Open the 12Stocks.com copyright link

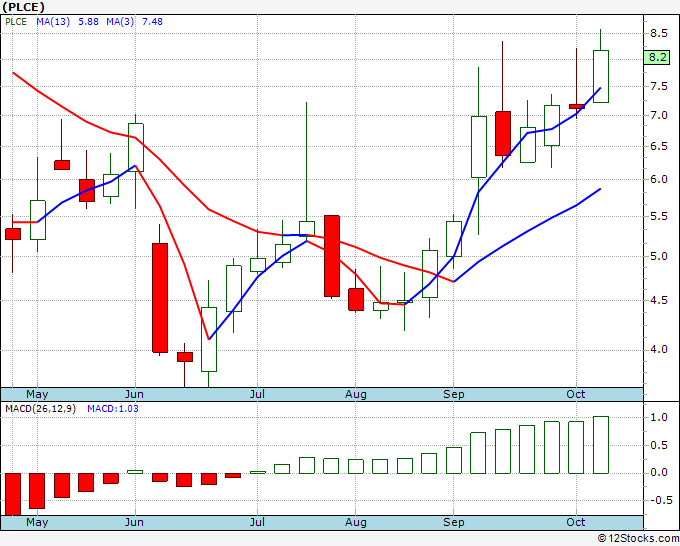click(x=638, y=539)
